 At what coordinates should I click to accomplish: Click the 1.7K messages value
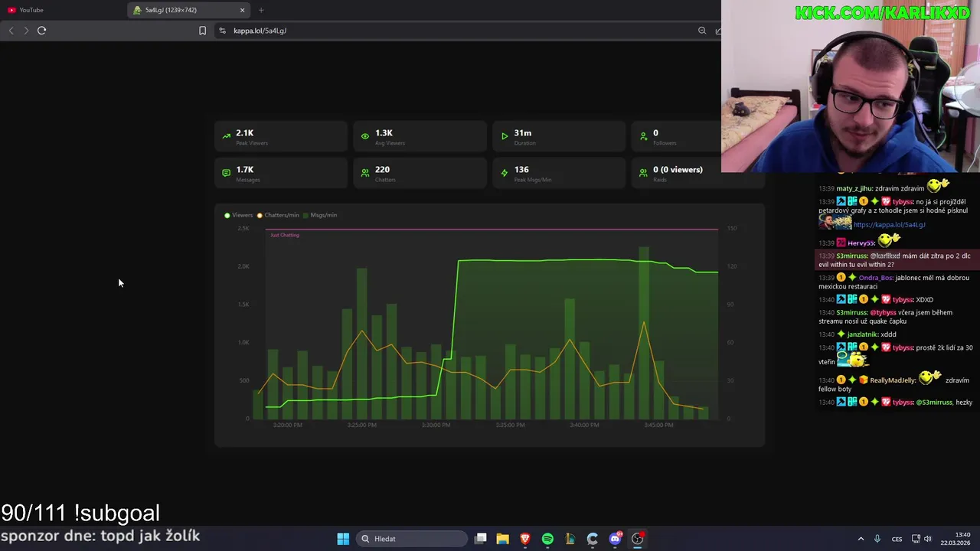coord(244,170)
